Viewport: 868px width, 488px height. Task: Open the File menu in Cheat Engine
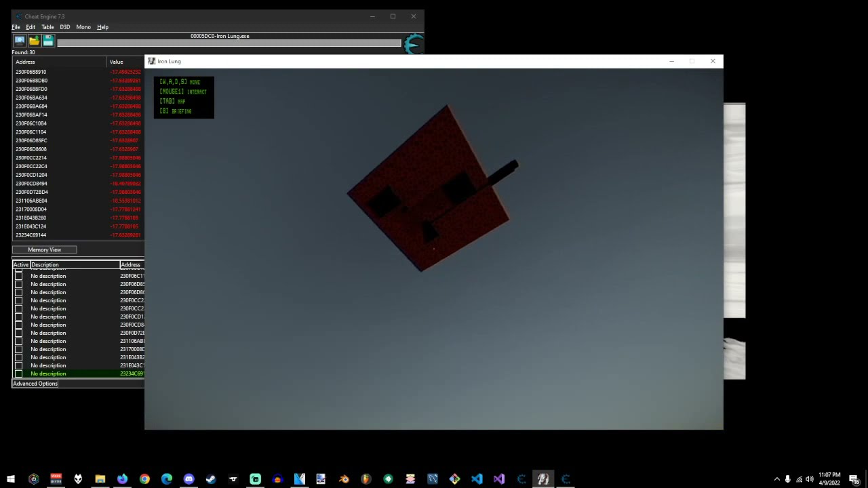coord(16,27)
